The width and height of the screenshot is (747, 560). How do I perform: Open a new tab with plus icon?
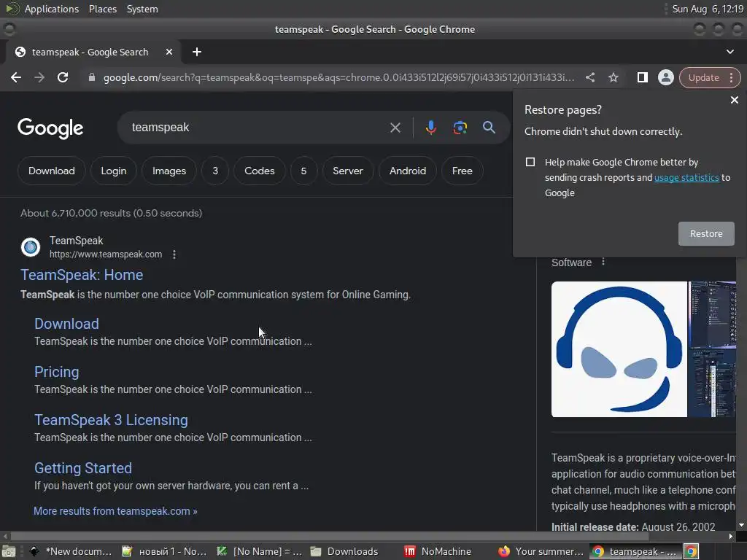click(x=197, y=52)
